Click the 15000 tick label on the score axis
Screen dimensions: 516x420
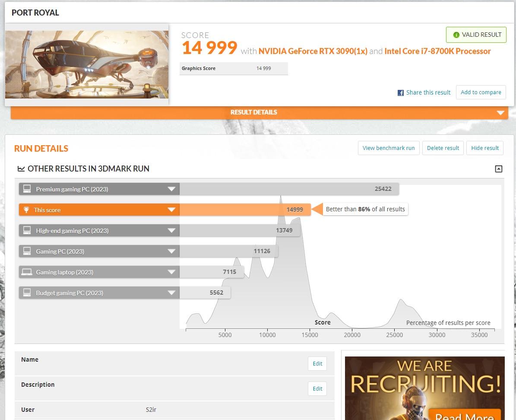(x=310, y=335)
